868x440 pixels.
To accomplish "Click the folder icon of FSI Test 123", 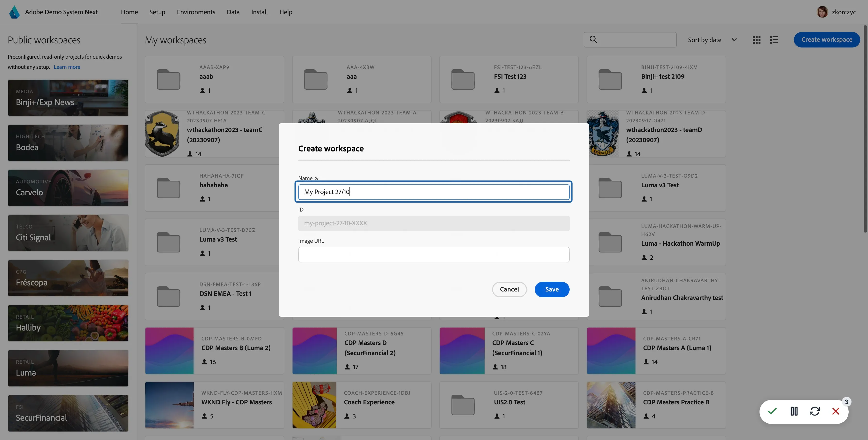I will click(x=463, y=79).
